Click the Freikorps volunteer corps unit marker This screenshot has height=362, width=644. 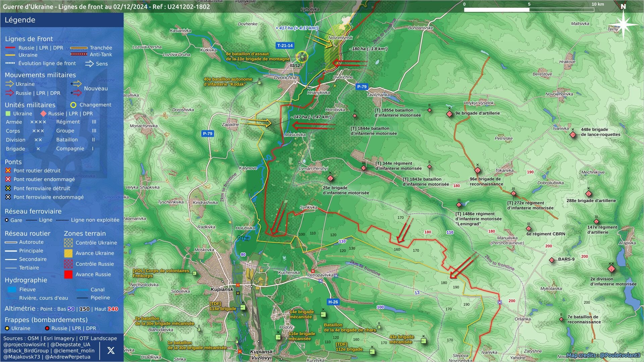(194, 274)
